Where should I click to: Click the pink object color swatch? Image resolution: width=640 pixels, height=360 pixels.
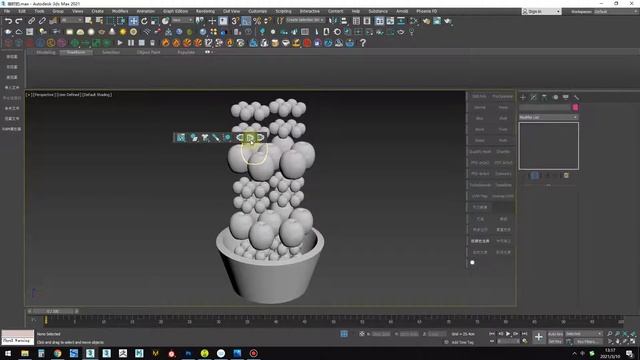pos(575,107)
